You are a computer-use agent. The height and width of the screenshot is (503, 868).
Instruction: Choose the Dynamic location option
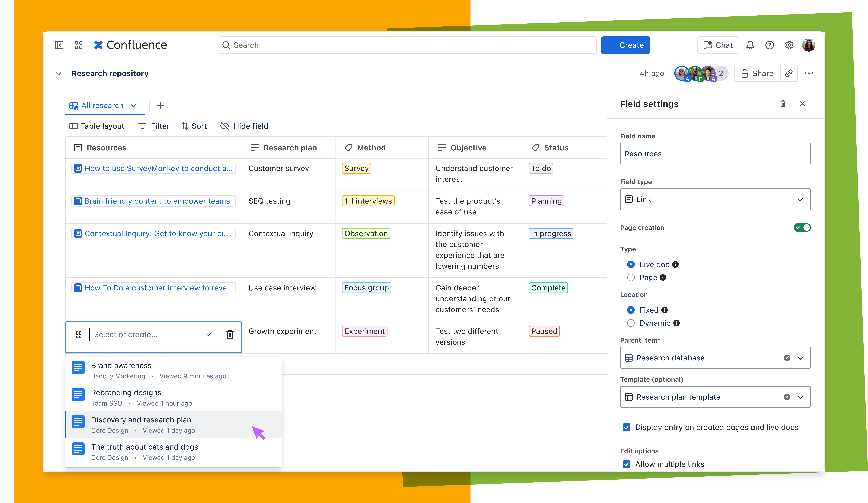coord(631,323)
